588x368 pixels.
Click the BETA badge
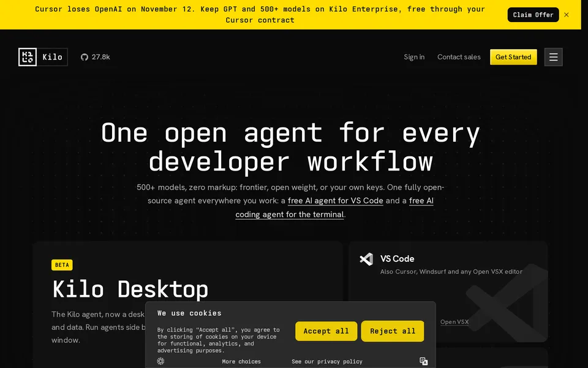pyautogui.click(x=62, y=265)
